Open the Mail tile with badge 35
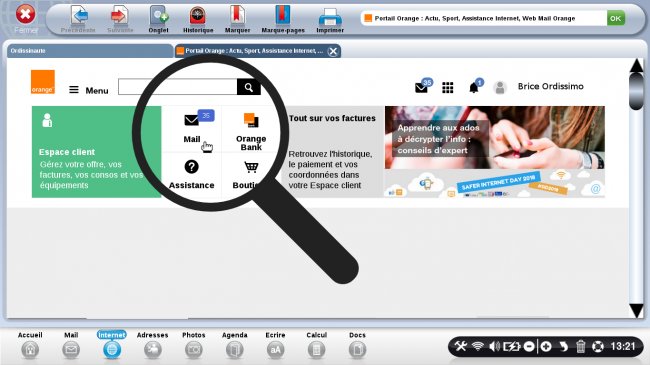The width and height of the screenshot is (650, 365). coord(192,128)
